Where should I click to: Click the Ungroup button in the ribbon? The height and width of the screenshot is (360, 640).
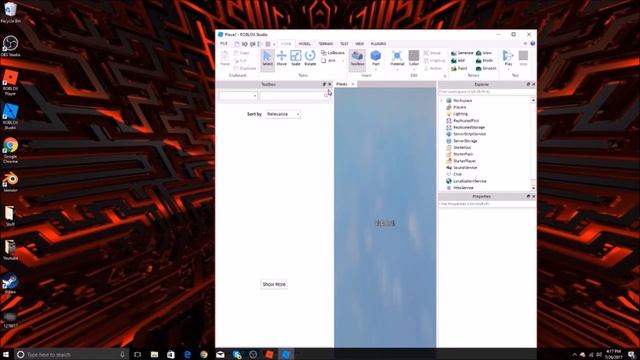[x=434, y=61]
